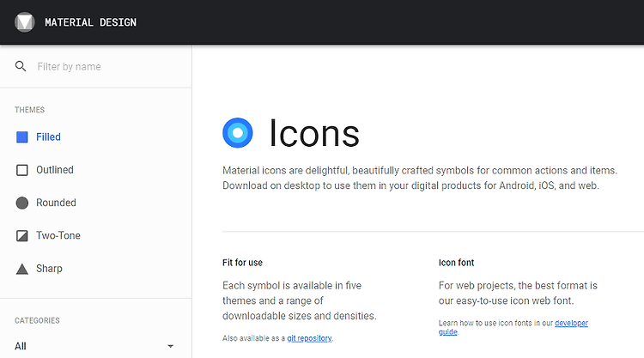Open the git repository link
Screen dimensions: 644x358
pyautogui.click(x=309, y=338)
